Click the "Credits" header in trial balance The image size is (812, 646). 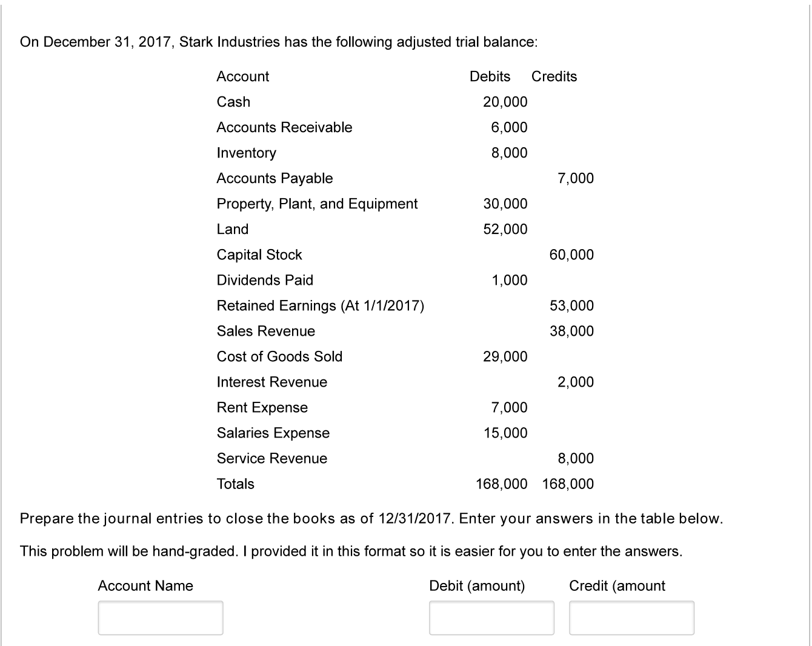[x=554, y=76]
